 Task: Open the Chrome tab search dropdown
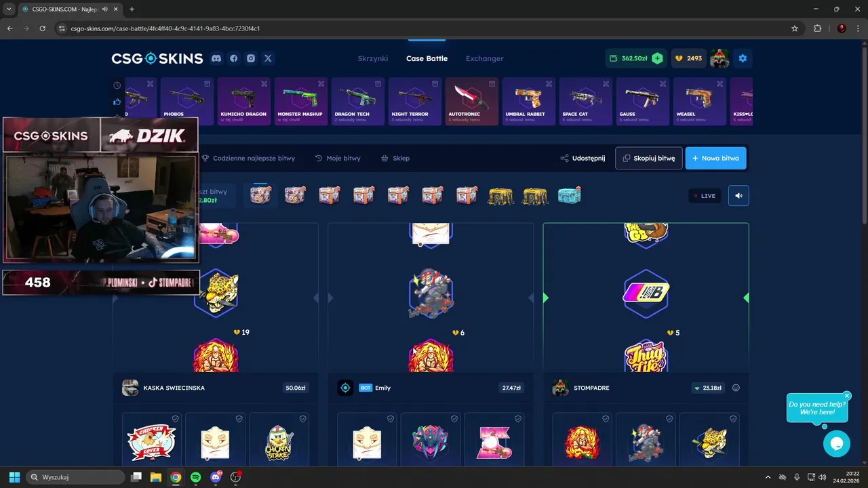pos(9,9)
